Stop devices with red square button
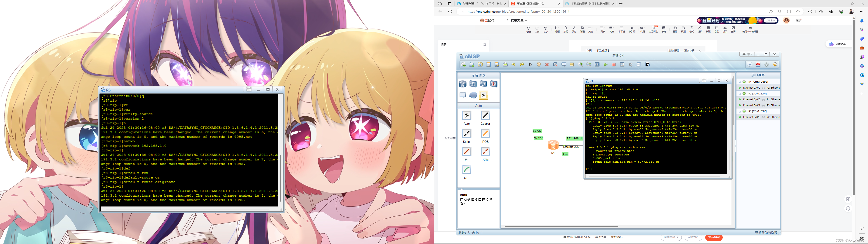868x244 pixels. tap(614, 65)
